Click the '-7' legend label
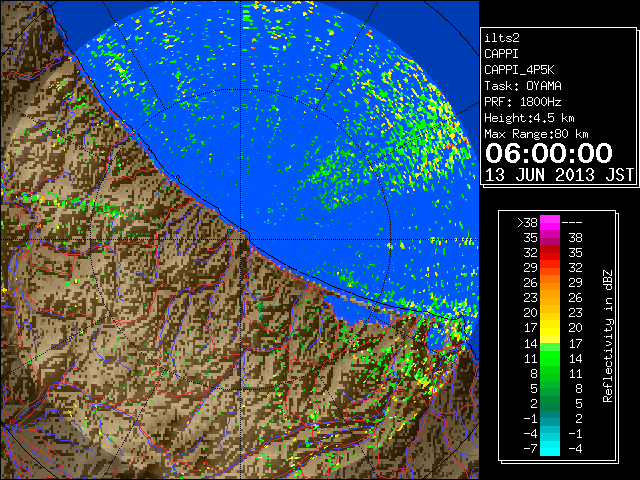 tap(530, 448)
